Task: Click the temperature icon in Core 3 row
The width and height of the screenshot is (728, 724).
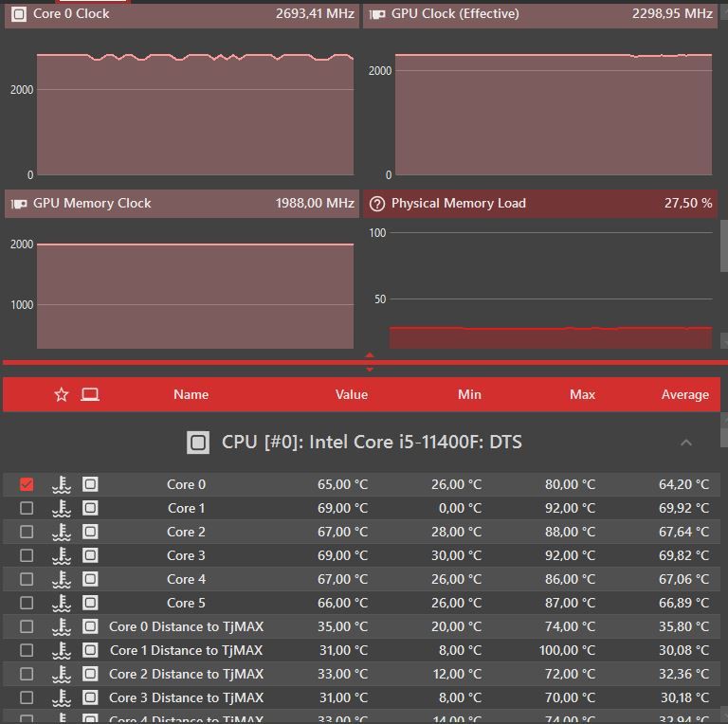Action: coord(62,555)
